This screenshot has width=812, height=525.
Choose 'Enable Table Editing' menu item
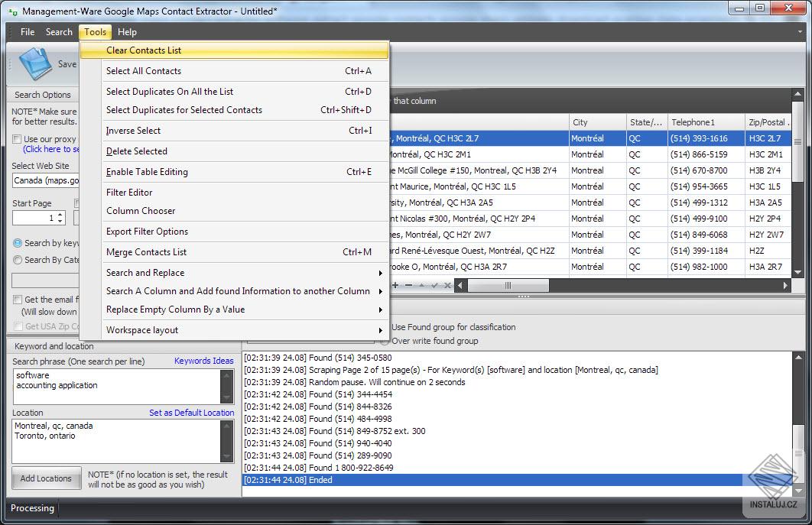tap(234, 172)
